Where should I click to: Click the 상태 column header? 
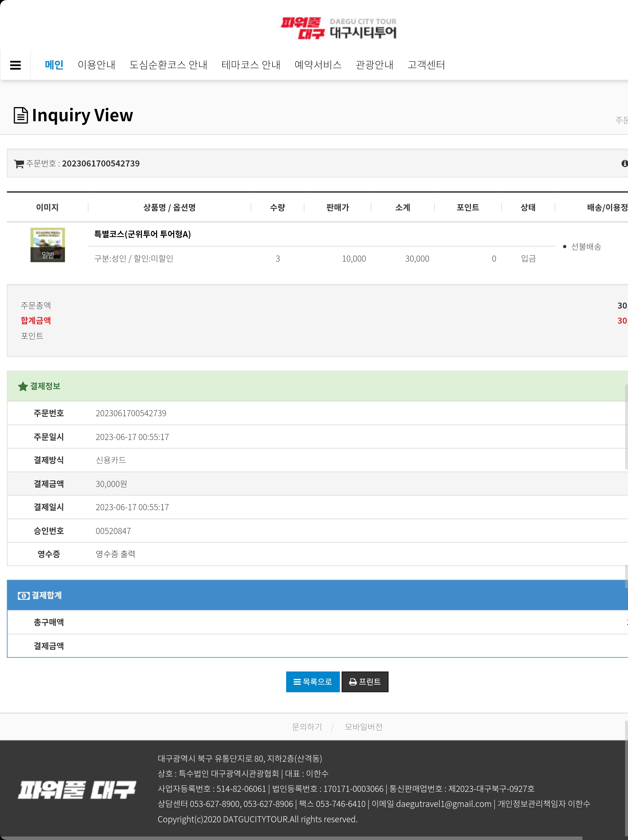[528, 207]
